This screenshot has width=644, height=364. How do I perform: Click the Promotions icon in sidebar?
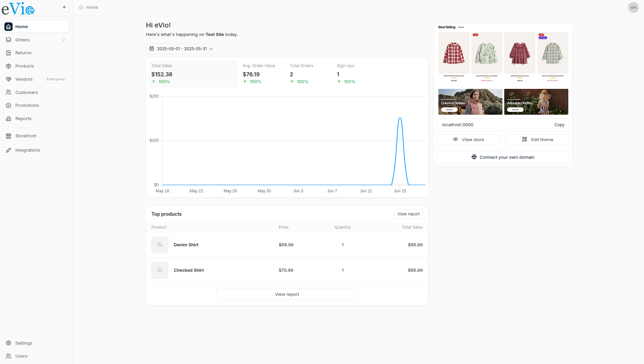8,106
